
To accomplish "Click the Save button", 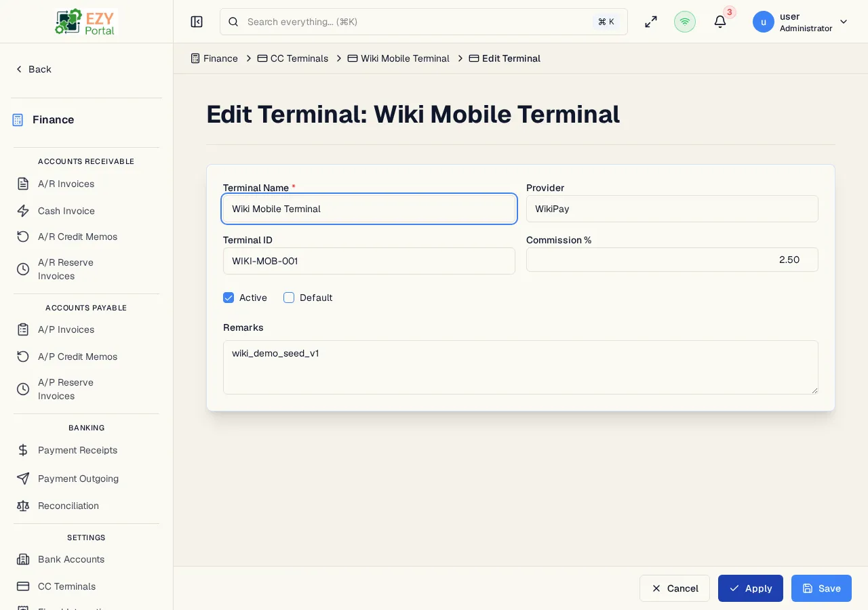I will (x=821, y=588).
